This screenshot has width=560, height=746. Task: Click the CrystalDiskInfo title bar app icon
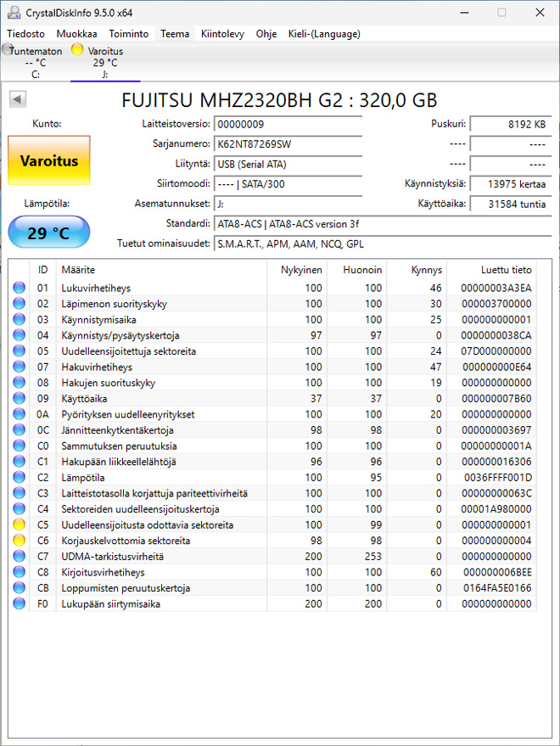(x=14, y=13)
